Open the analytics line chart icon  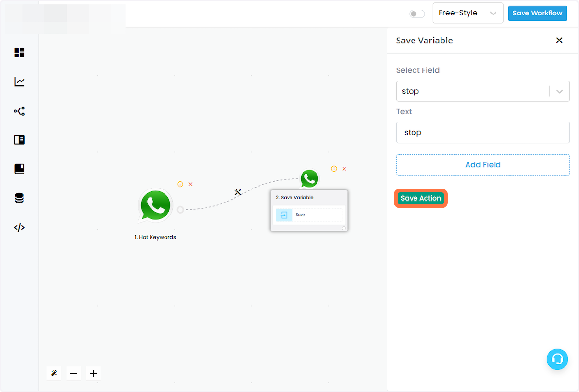click(19, 82)
